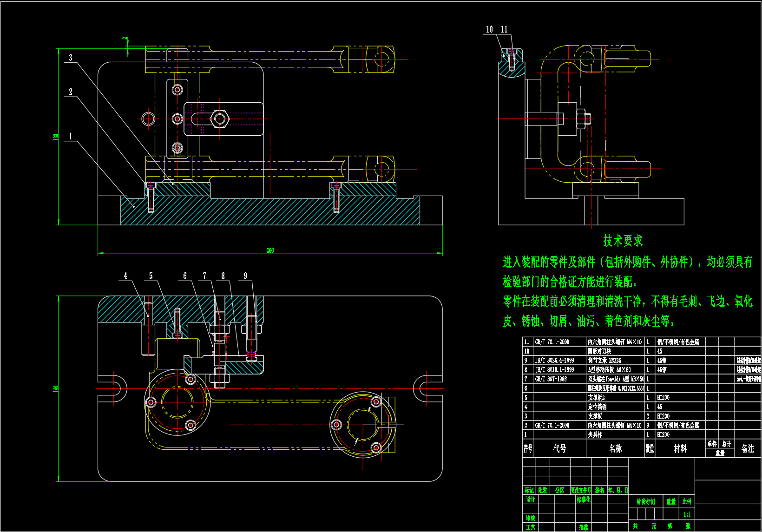Select the 阶段标记 cell in title block
The image size is (762, 532).
pos(645,502)
